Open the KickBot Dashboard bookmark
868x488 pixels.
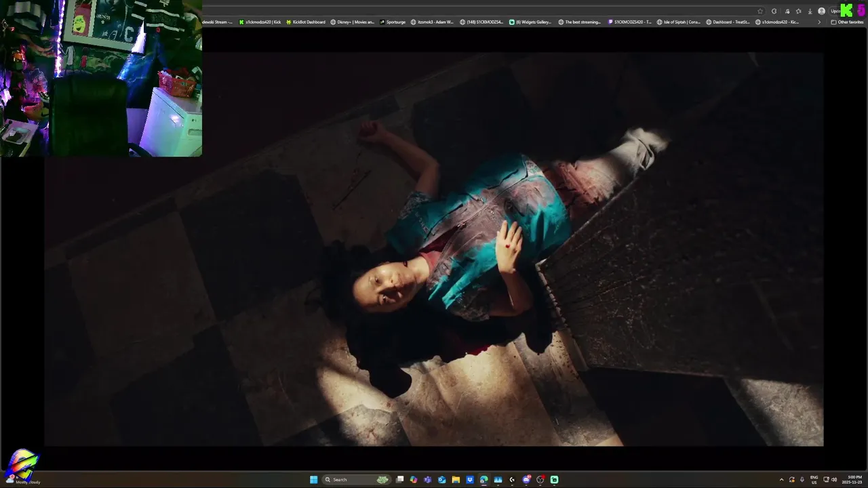[x=306, y=22]
